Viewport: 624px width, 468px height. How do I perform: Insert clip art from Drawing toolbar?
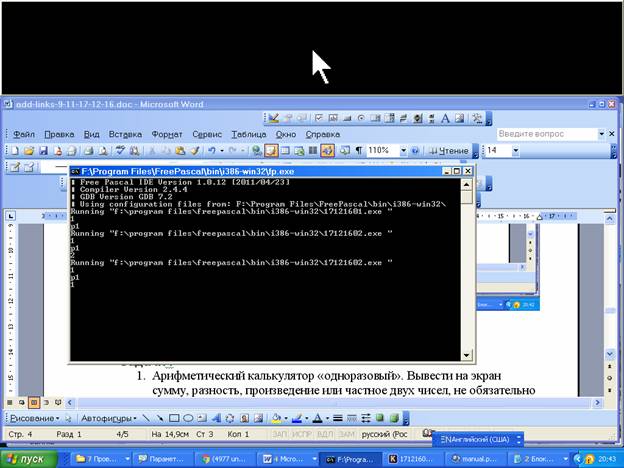(x=244, y=418)
